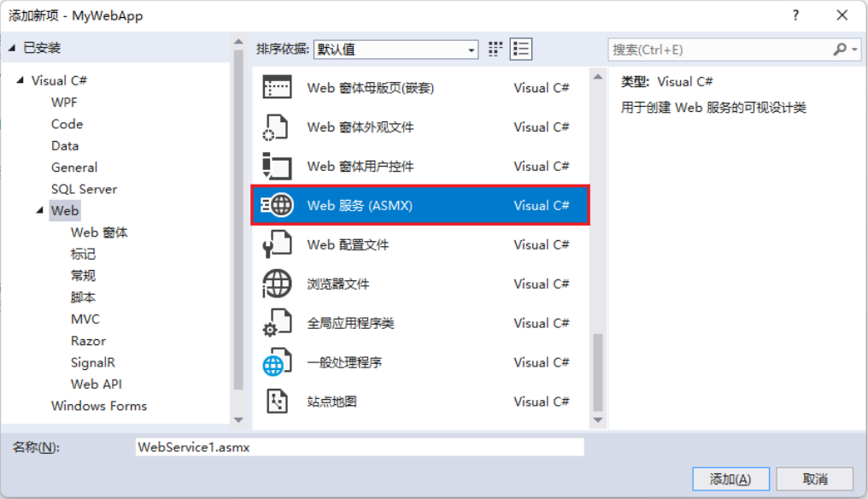Click Visual C# label in 站点地图 row
Screen dimensions: 868x499
[542, 402]
